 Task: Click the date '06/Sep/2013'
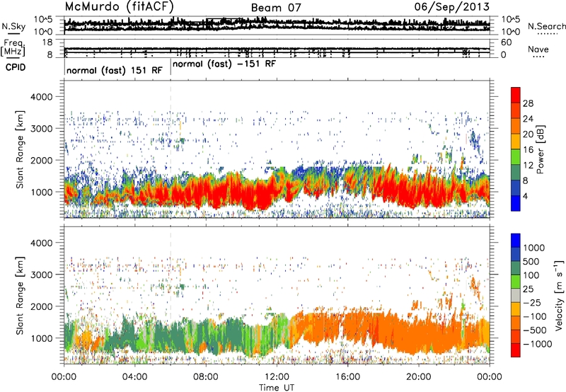pyautogui.click(x=452, y=6)
